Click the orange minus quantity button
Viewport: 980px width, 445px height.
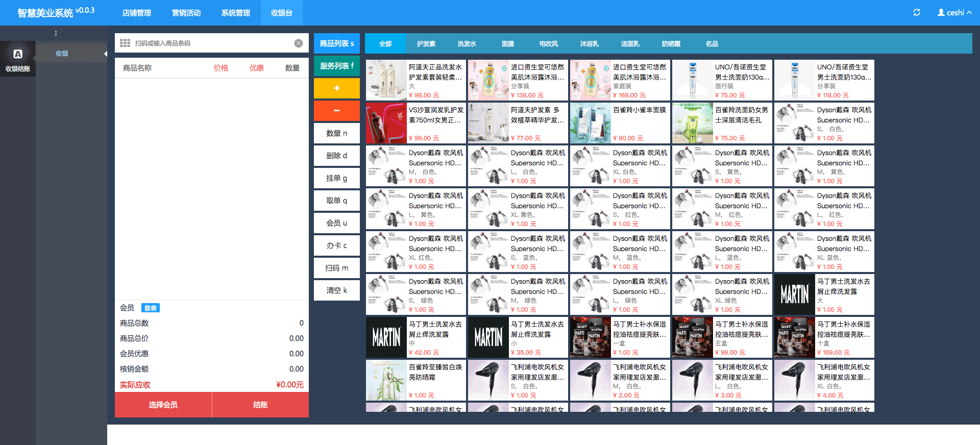pyautogui.click(x=337, y=111)
